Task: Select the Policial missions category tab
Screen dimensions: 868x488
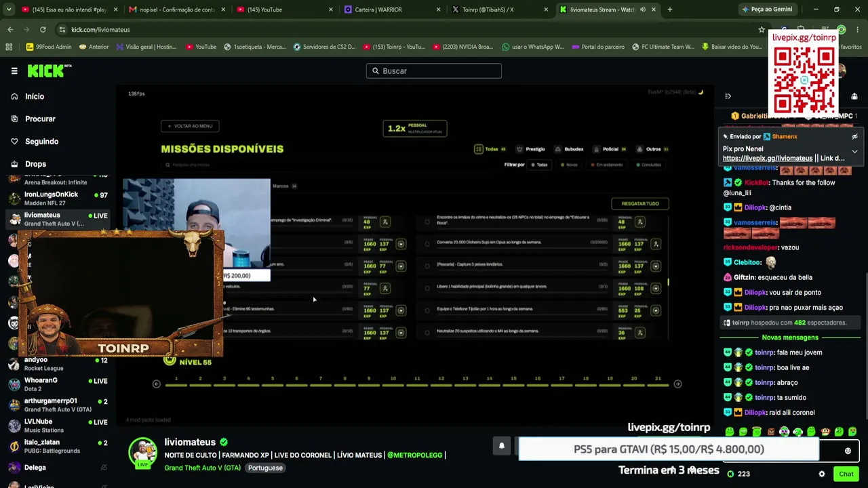Action: point(609,149)
